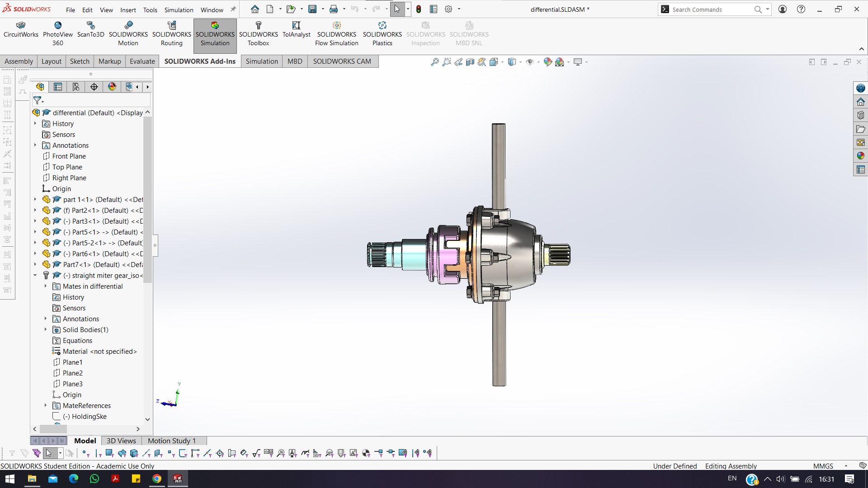This screenshot has height=488, width=868.
Task: Click the Help question mark icon
Action: coord(801,9)
